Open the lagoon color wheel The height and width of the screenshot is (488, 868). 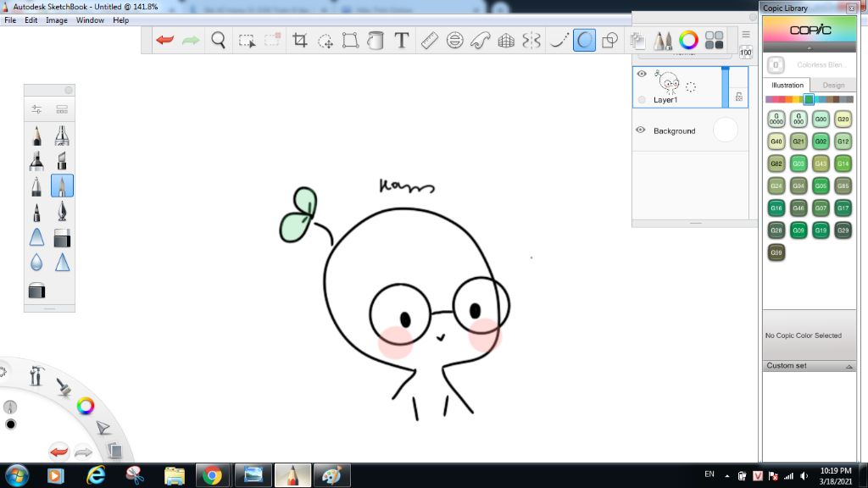[86, 406]
